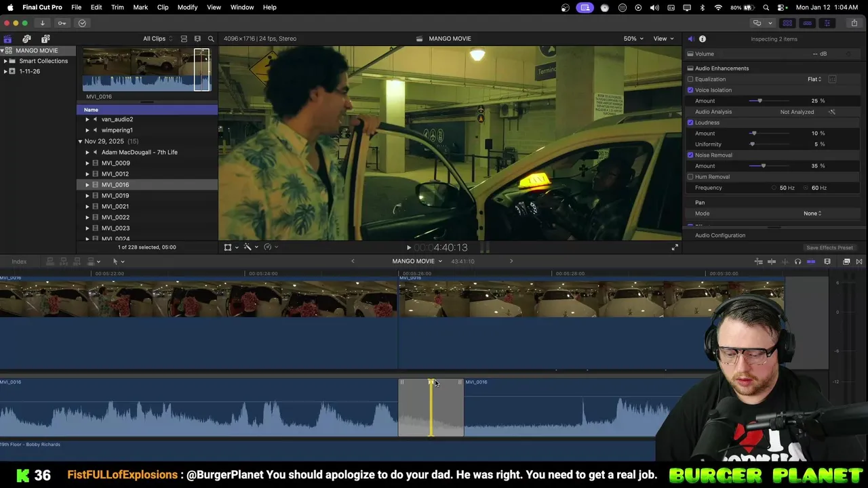Enter fullscreen viewer with expand arrows
This screenshot has height=488, width=868.
(x=675, y=247)
